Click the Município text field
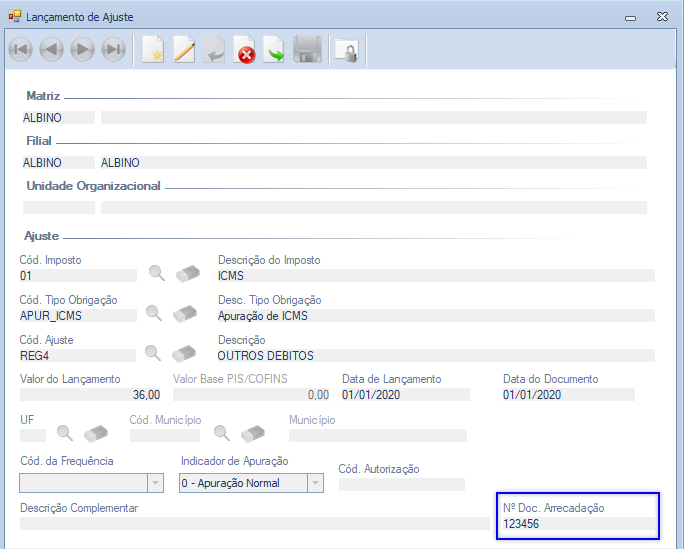 378,435
